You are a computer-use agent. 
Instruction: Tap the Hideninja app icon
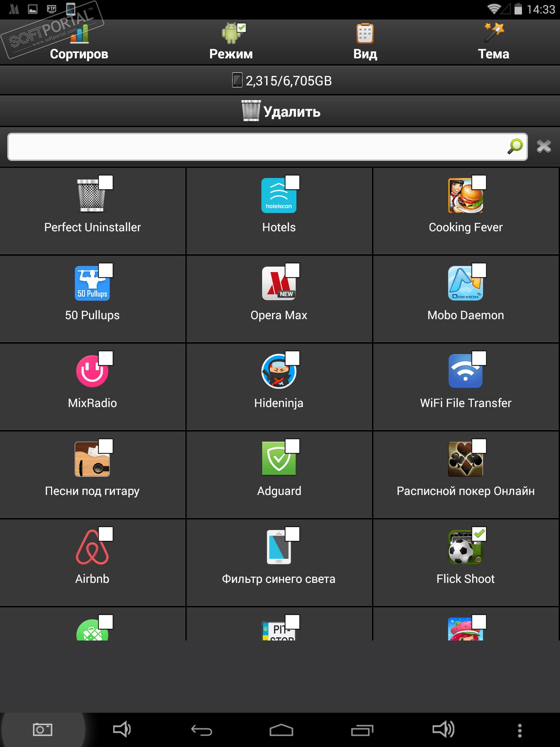279,371
